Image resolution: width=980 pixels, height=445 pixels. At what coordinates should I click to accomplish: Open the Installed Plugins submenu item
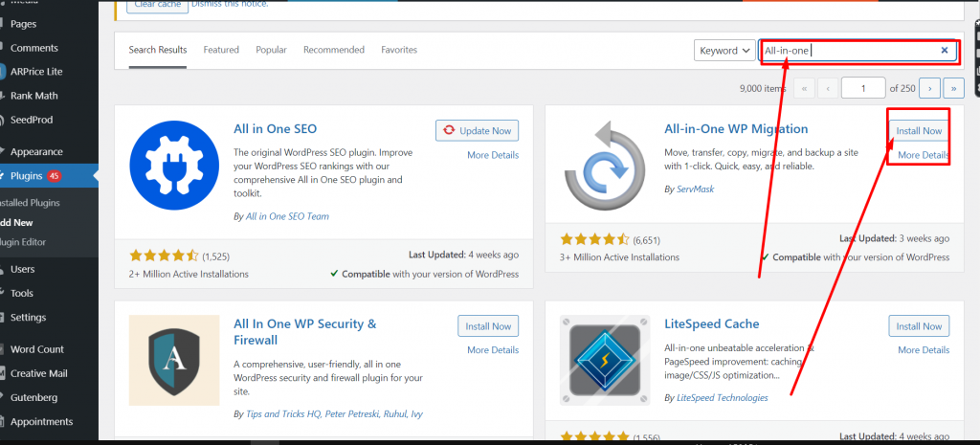[30, 203]
